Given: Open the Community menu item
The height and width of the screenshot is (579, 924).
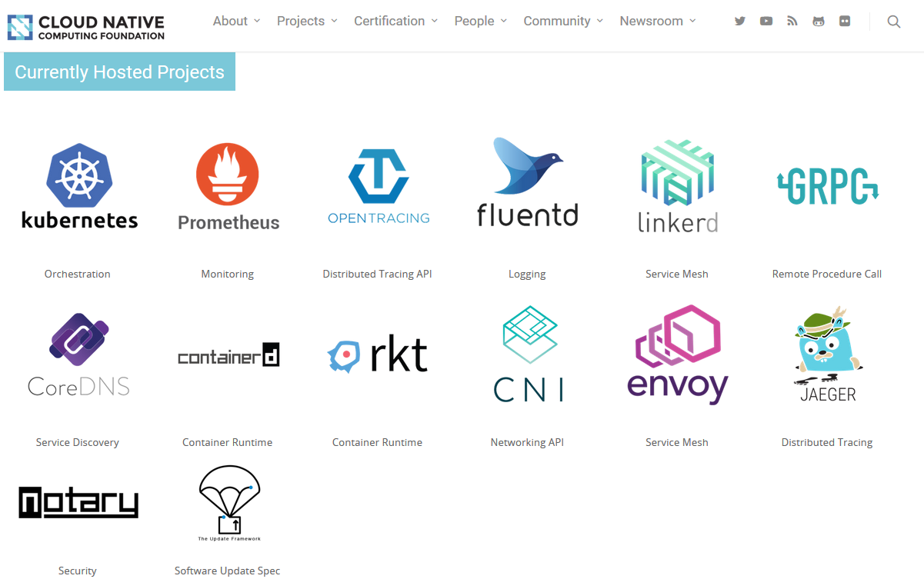Looking at the screenshot, I should tap(557, 22).
